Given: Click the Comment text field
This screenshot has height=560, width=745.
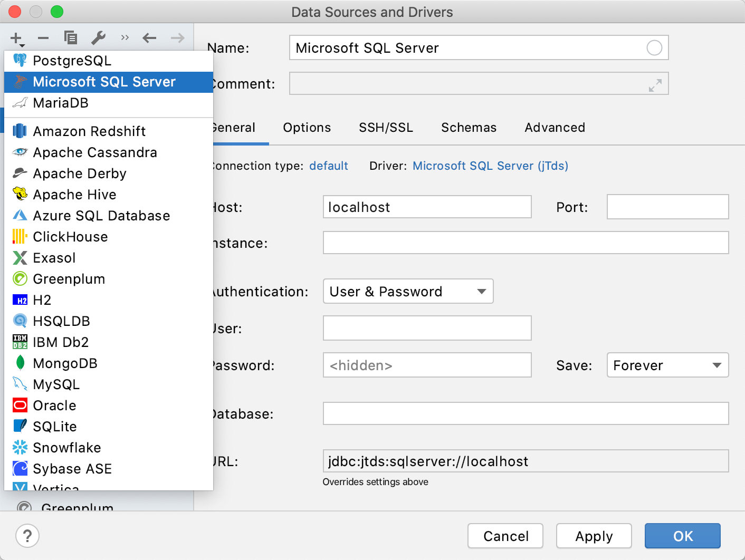Looking at the screenshot, I should 479,84.
